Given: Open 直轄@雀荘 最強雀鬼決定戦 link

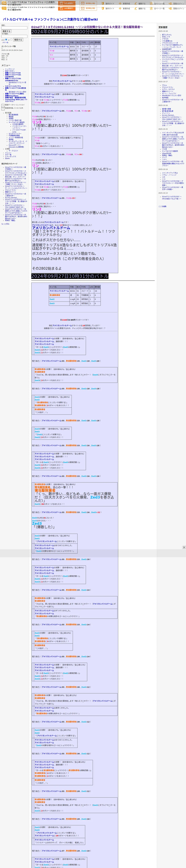Looking at the screenshot, I should [x=15, y=98].
